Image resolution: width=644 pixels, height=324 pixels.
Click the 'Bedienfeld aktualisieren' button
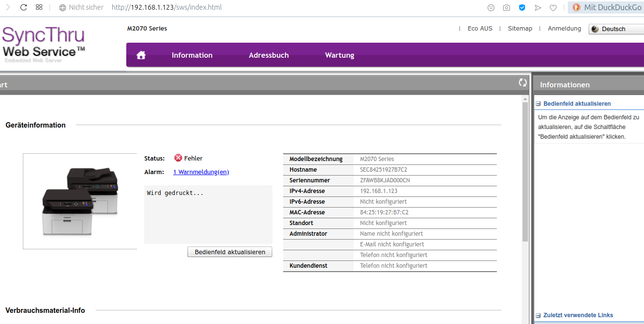click(x=230, y=252)
